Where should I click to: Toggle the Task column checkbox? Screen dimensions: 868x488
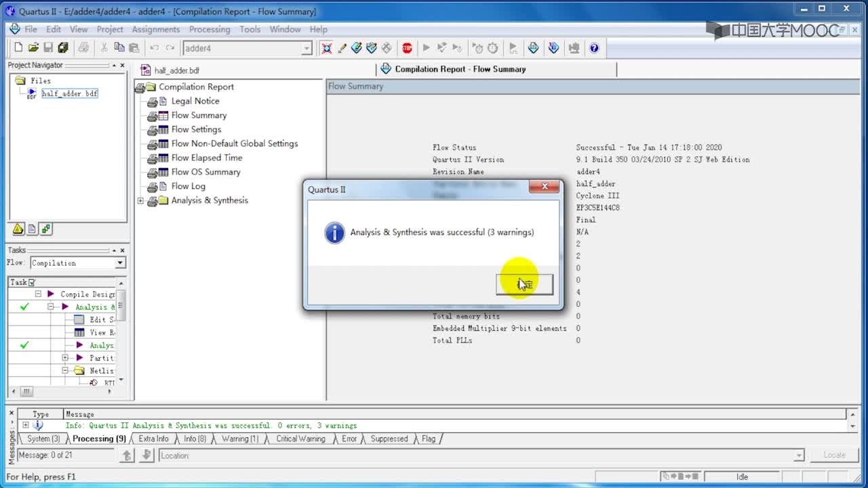point(31,282)
